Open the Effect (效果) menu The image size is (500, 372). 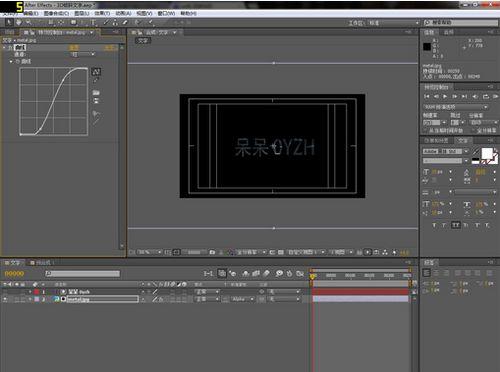[x=102, y=13]
